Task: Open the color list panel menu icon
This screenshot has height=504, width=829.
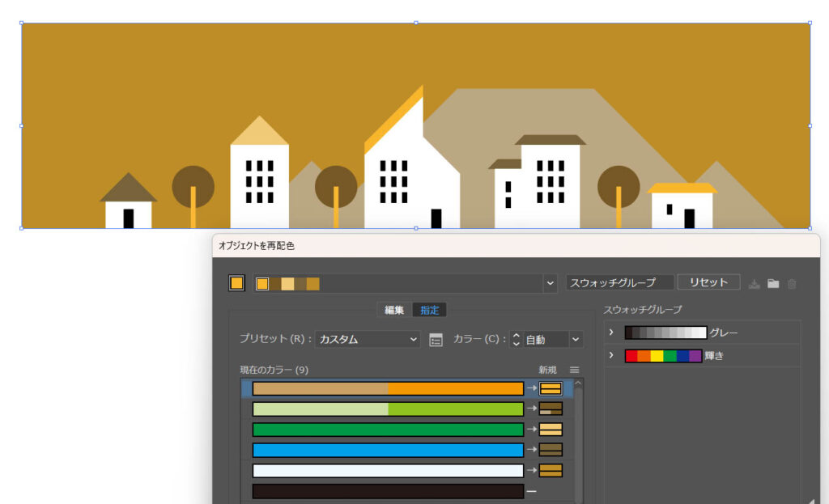Action: pyautogui.click(x=575, y=370)
